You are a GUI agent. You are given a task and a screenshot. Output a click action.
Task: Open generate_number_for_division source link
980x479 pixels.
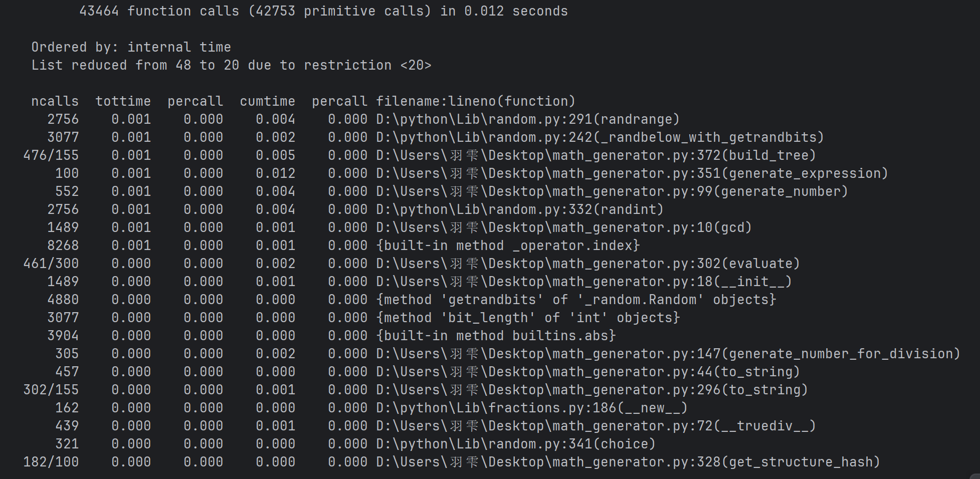668,354
